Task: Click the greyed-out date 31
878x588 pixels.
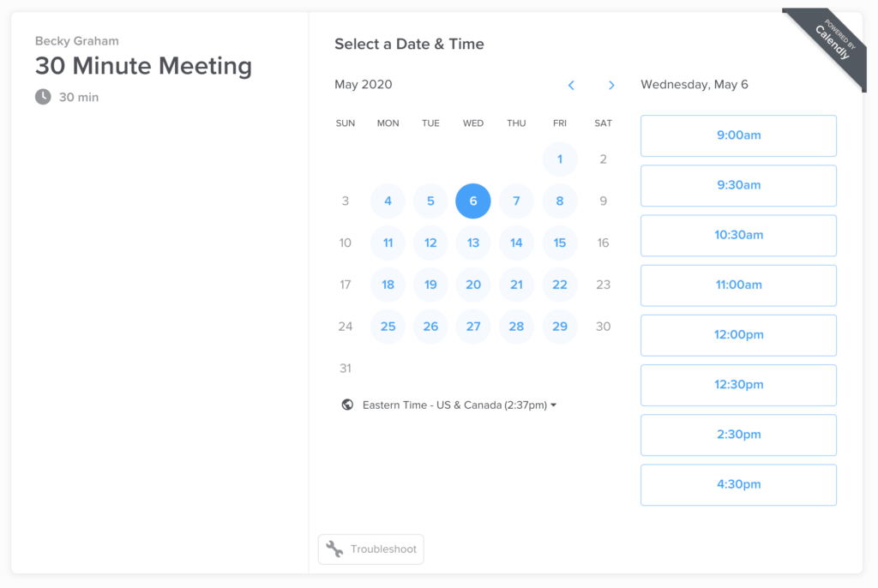Action: 345,369
